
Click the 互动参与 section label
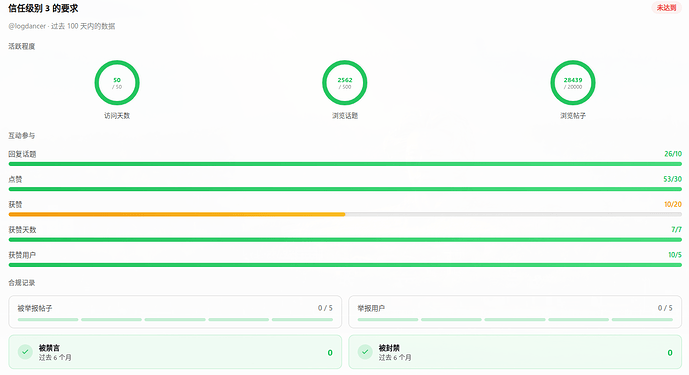[x=22, y=135]
